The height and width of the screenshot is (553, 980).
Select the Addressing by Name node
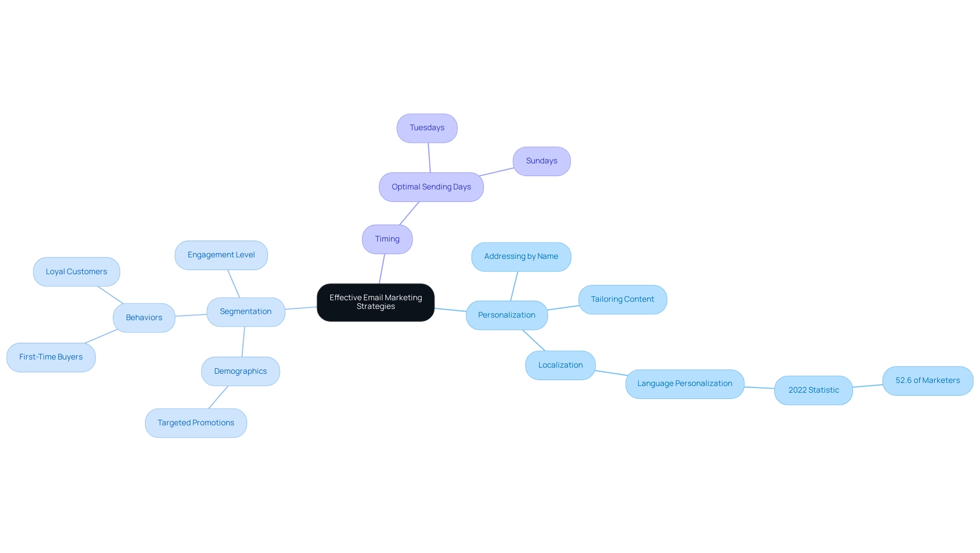tap(521, 257)
